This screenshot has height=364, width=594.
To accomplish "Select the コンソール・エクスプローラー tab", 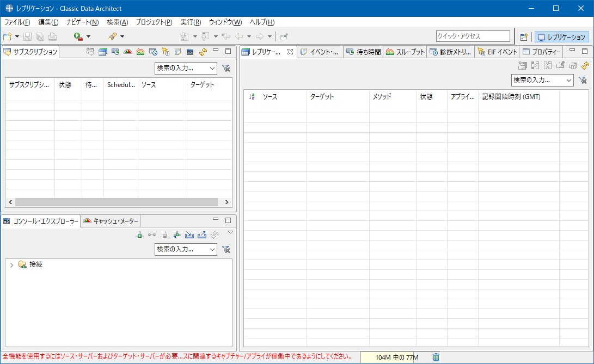I will 41,221.
